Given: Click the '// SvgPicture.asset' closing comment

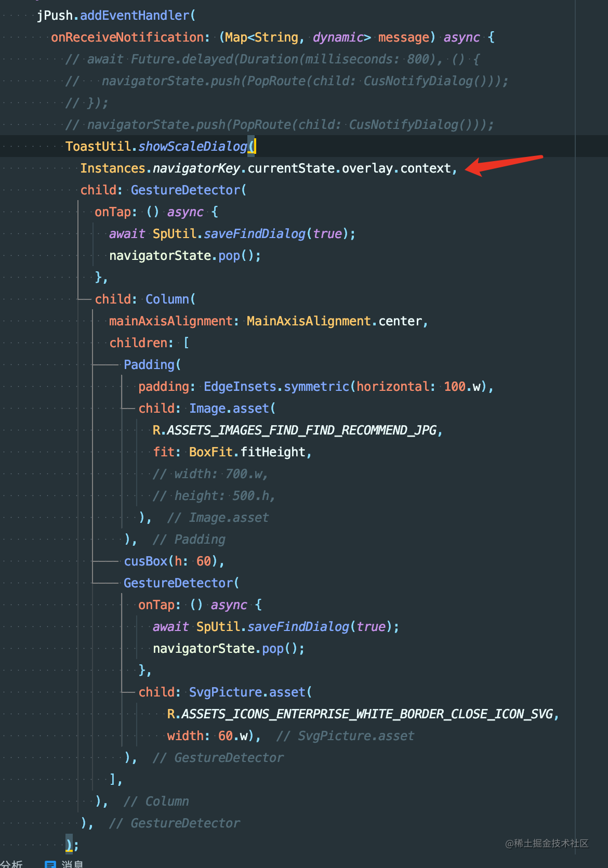Looking at the screenshot, I should tap(346, 736).
